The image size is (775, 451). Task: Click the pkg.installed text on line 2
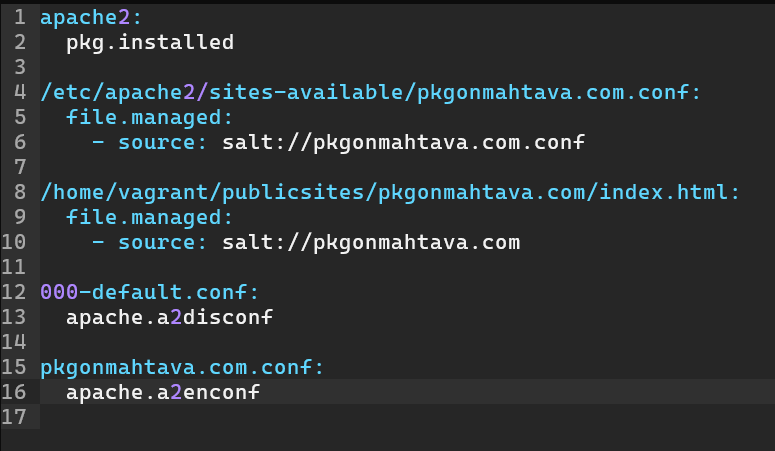(150, 42)
